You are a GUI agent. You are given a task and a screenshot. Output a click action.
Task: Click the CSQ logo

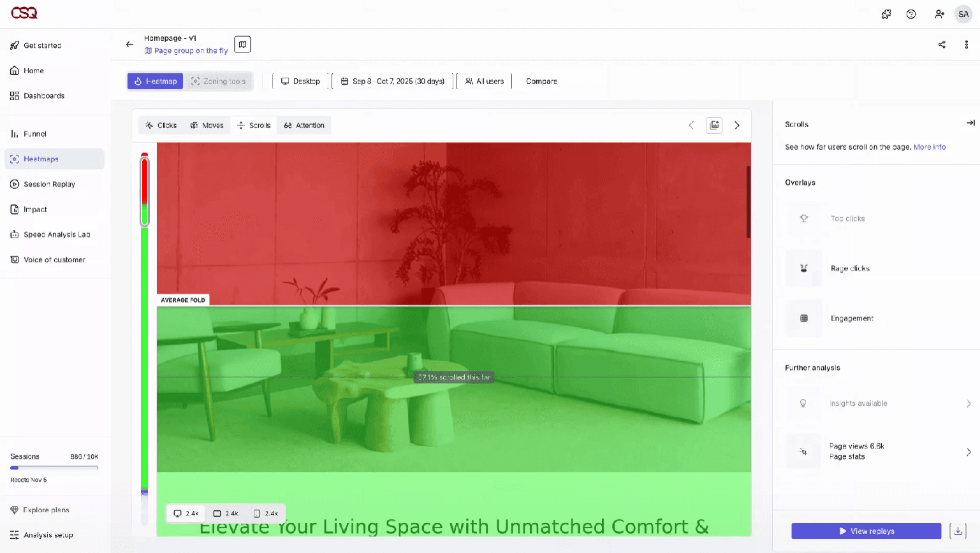coord(24,13)
